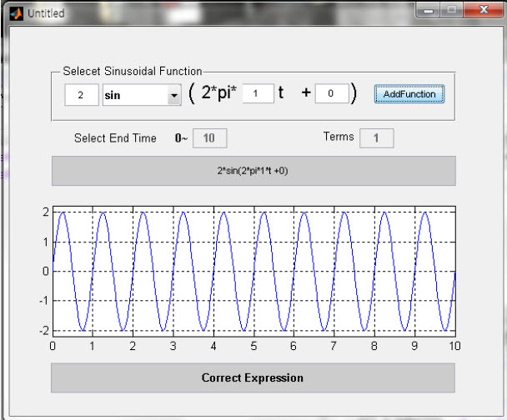Image resolution: width=507 pixels, height=420 pixels.
Task: Click the amplitude field containing 2
Action: 82,95
